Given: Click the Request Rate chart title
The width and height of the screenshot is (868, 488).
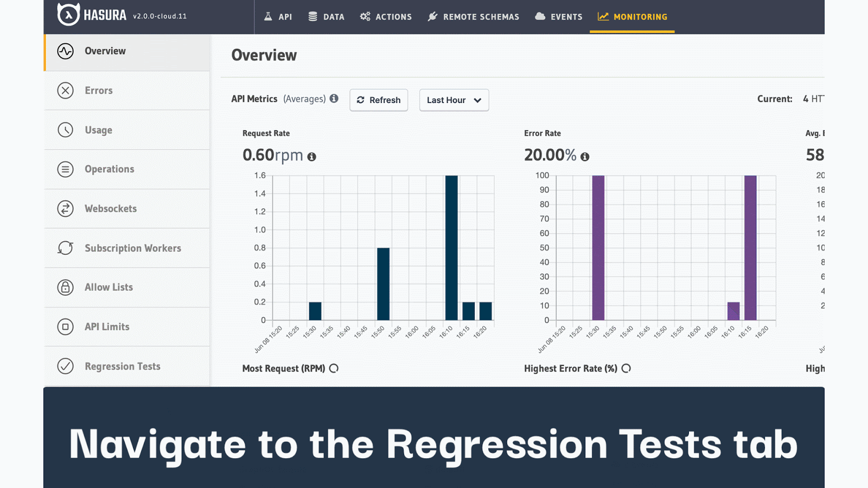Looking at the screenshot, I should point(266,133).
